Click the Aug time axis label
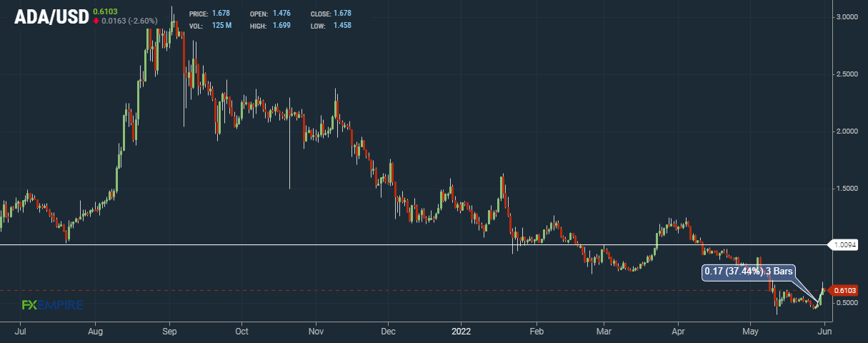 [x=96, y=332]
